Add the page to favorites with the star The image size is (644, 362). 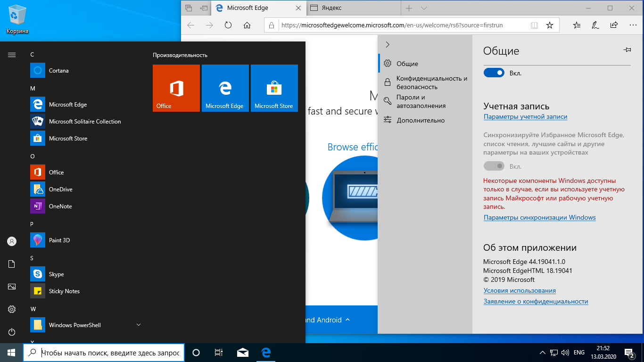coord(550,25)
